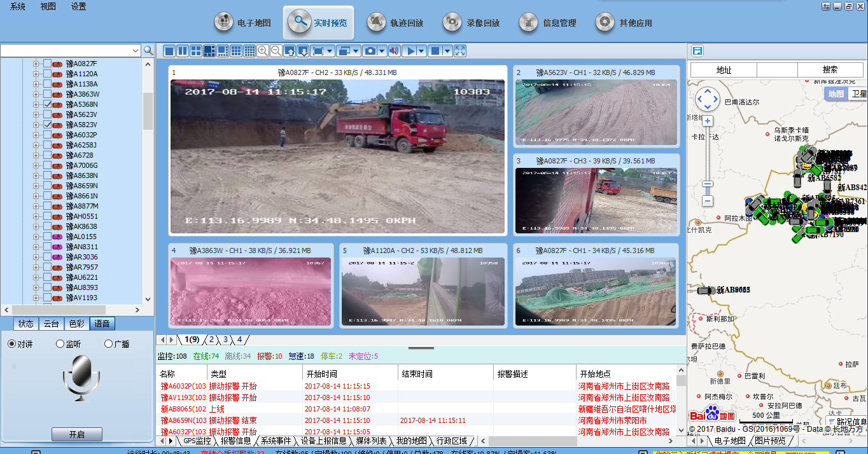This screenshot has height=454, width=868.
Task: Click the save icon above the map
Action: pyautogui.click(x=697, y=51)
